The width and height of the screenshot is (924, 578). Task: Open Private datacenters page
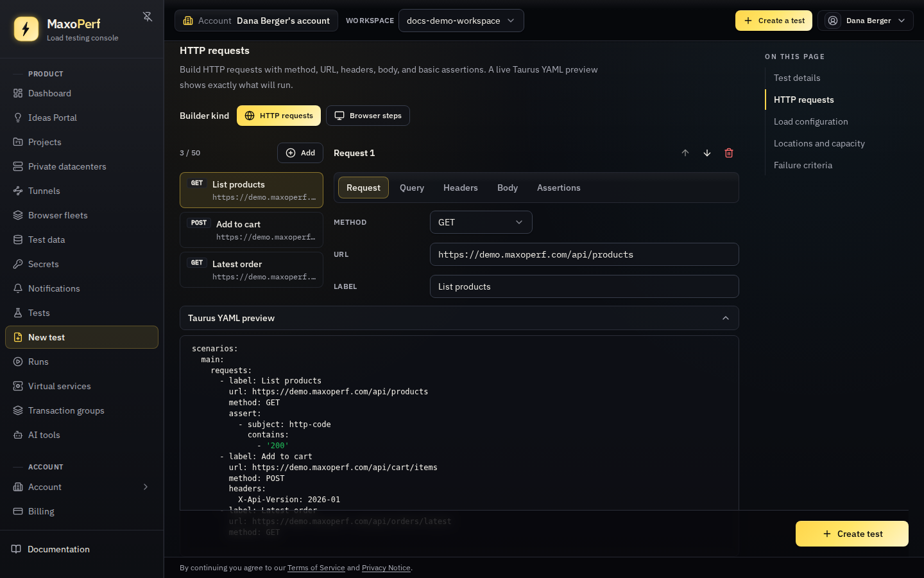pyautogui.click(x=81, y=166)
